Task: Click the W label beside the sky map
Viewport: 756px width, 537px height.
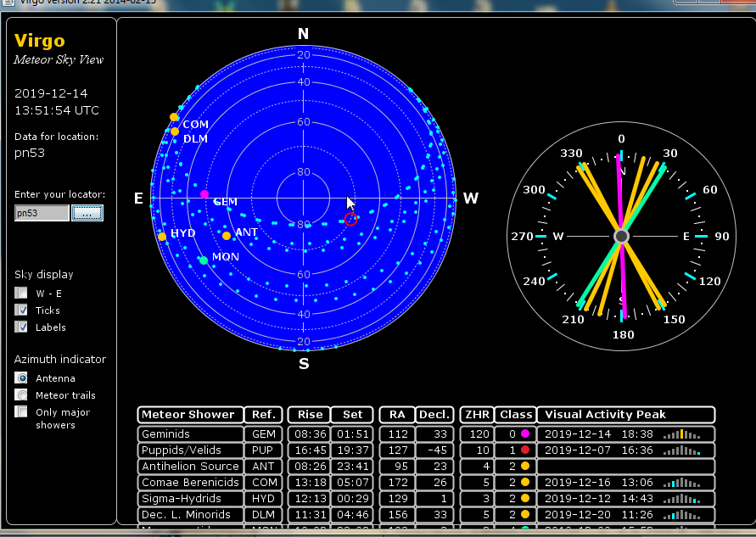Action: pyautogui.click(x=471, y=199)
